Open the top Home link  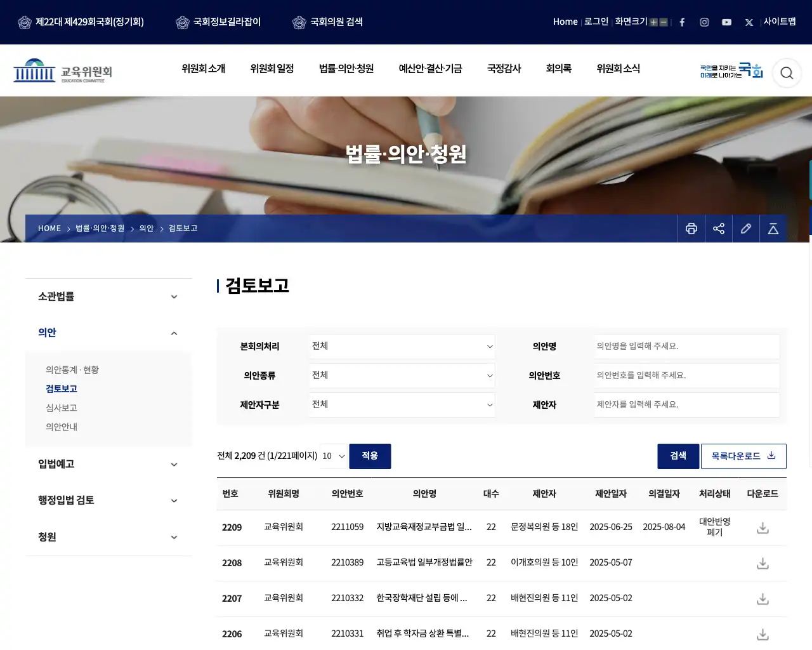(x=565, y=22)
